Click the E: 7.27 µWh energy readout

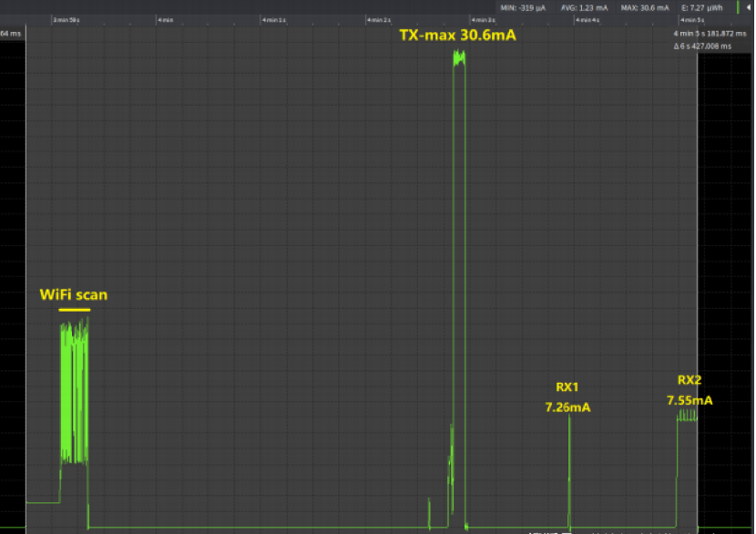click(x=703, y=7)
